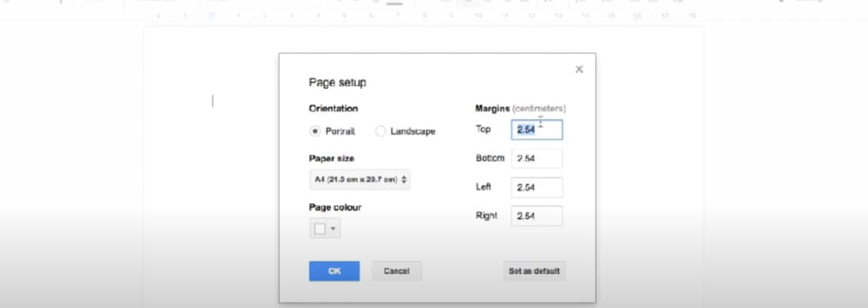Select Portrait orientation
This screenshot has width=868, height=308.
[x=315, y=131]
